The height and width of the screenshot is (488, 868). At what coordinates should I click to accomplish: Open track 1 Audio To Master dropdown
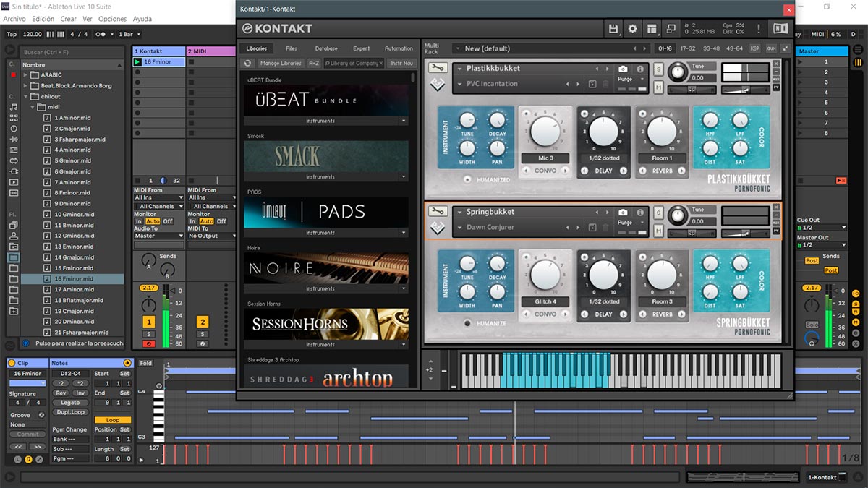(x=159, y=236)
